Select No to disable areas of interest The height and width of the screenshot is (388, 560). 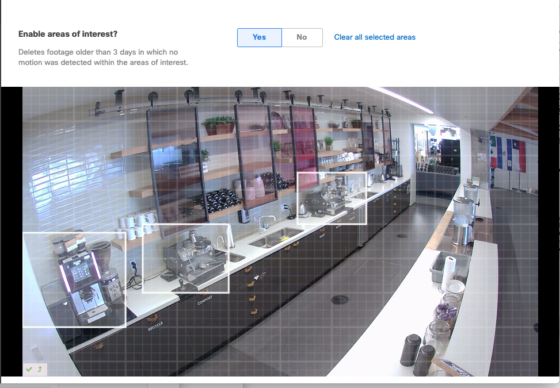pos(302,38)
